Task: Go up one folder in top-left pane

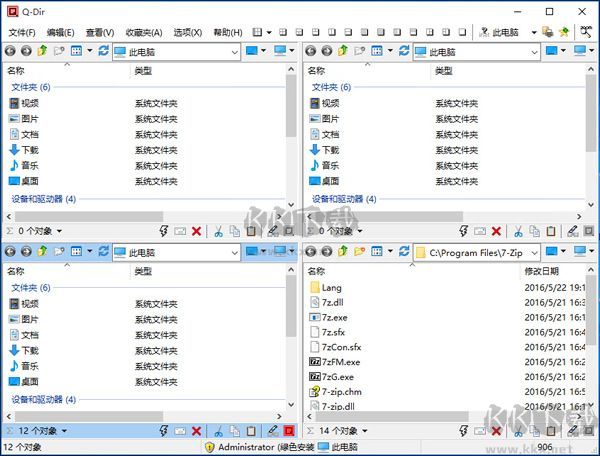Action: [x=42, y=50]
